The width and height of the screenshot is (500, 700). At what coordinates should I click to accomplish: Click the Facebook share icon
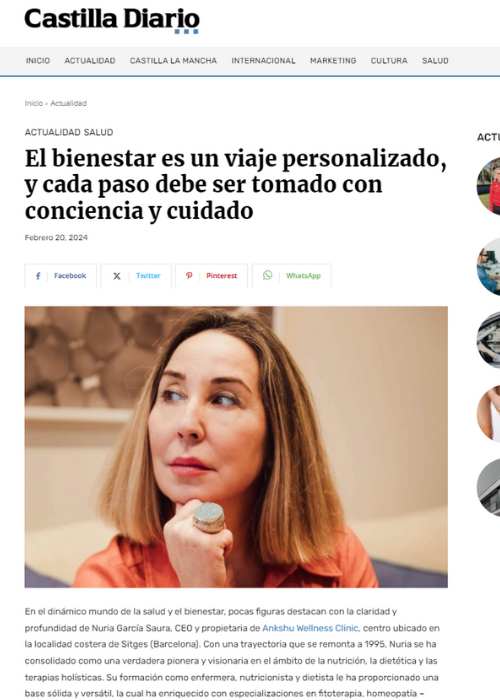[x=38, y=276]
